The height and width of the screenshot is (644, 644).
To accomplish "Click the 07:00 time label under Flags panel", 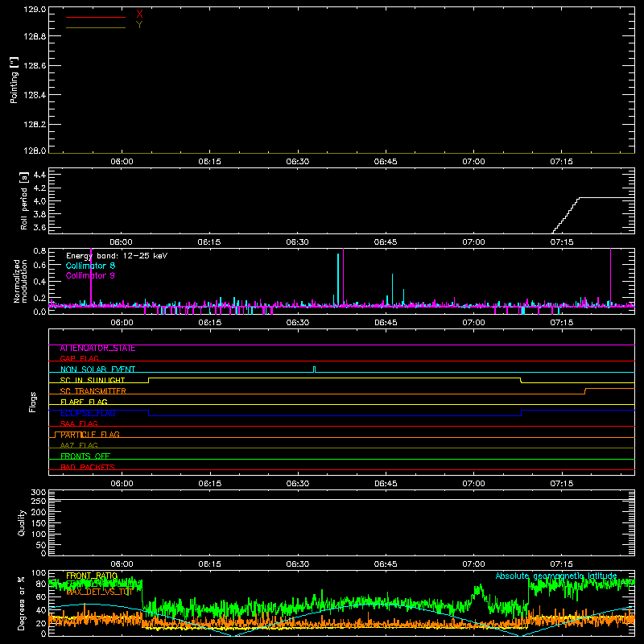I will pyautogui.click(x=473, y=484).
